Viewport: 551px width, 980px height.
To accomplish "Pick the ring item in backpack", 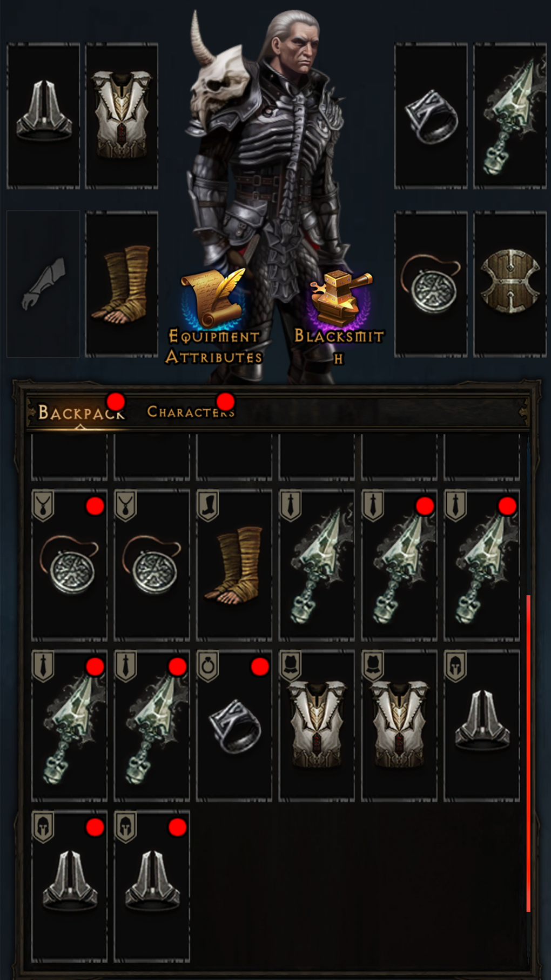I will click(x=234, y=725).
